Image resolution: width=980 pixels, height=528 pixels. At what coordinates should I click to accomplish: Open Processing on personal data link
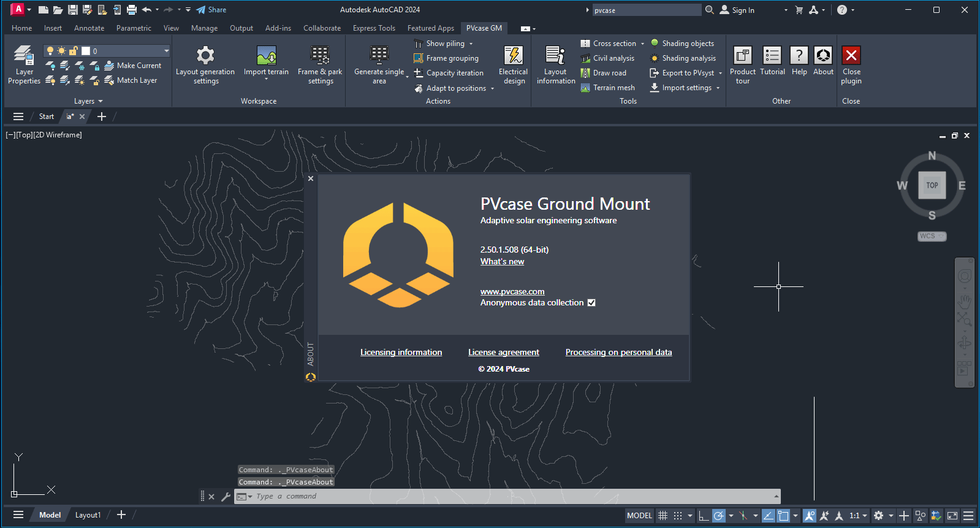click(618, 352)
